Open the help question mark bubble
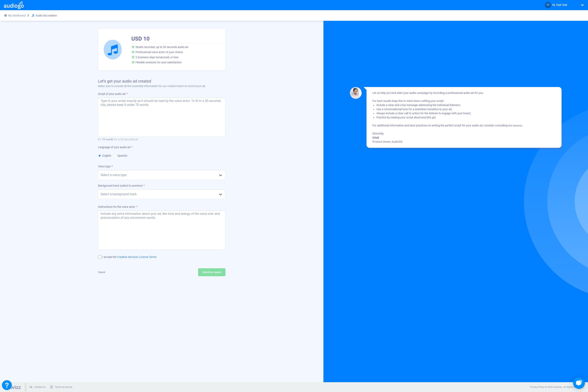The height and width of the screenshot is (392, 588). click(x=7, y=385)
